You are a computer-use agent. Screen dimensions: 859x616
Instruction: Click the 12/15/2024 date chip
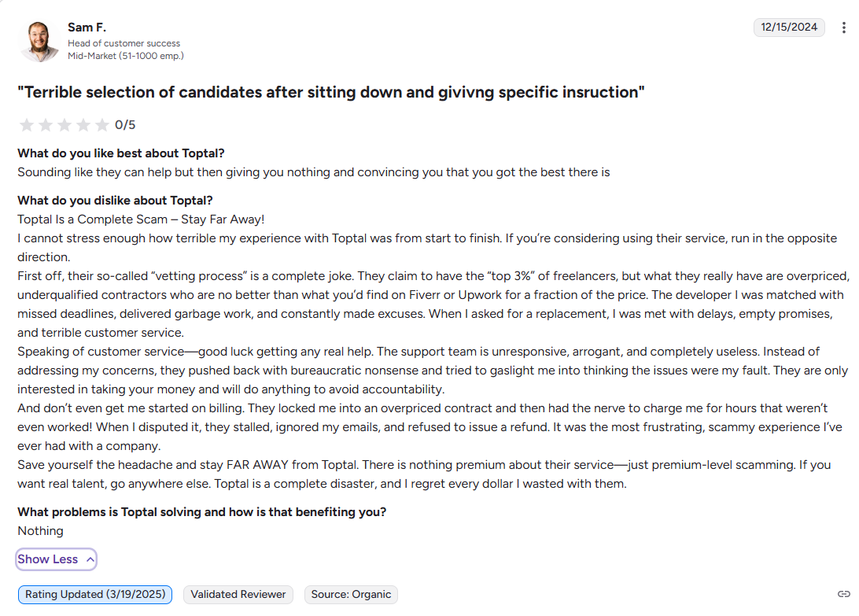coord(789,27)
